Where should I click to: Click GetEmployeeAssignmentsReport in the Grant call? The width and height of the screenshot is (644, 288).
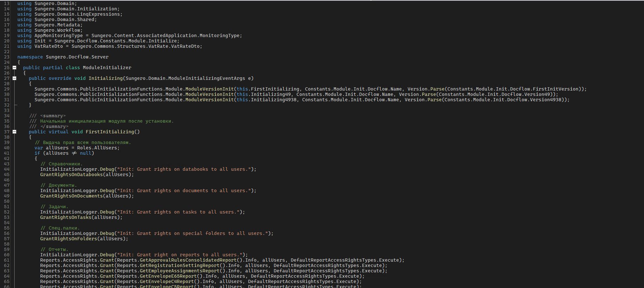[179, 271]
